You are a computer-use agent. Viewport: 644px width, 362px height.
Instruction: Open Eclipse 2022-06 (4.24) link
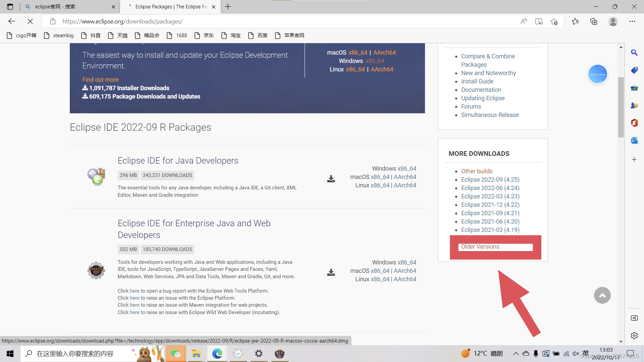click(x=490, y=188)
